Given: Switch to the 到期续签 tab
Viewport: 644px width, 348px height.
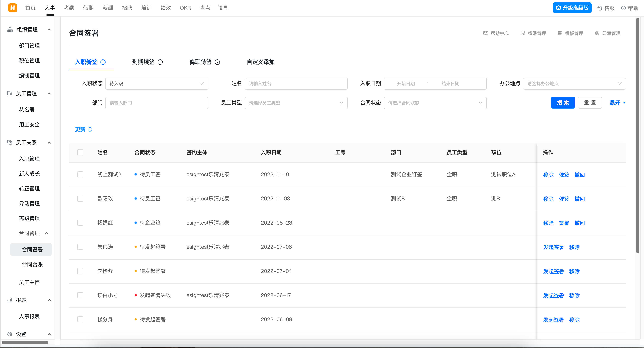Looking at the screenshot, I should click(143, 62).
